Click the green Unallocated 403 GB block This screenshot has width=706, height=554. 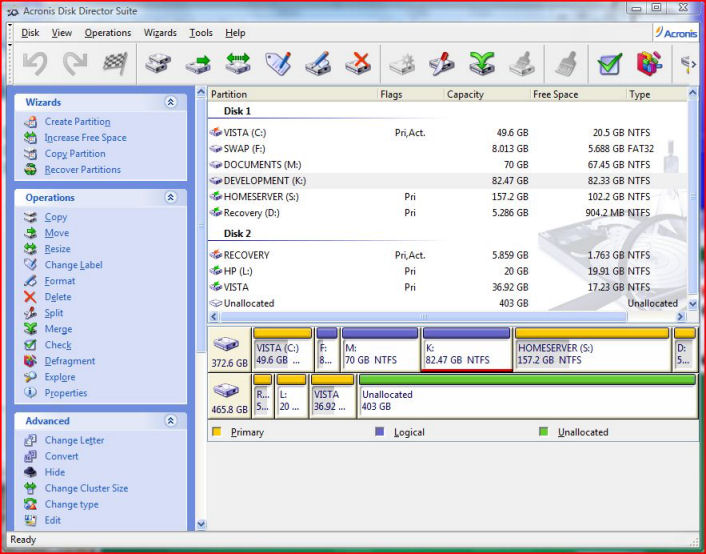click(x=527, y=401)
